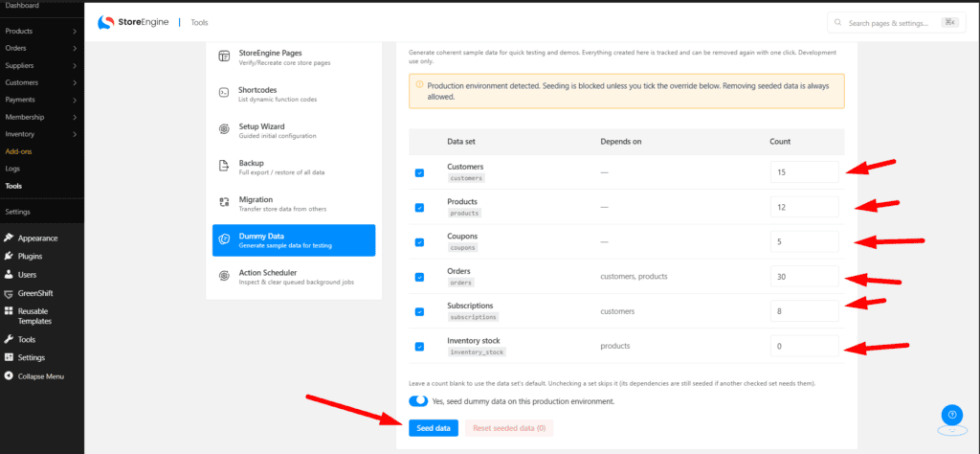980x454 pixels.
Task: Switch to the Backup tools tab
Action: (x=294, y=167)
